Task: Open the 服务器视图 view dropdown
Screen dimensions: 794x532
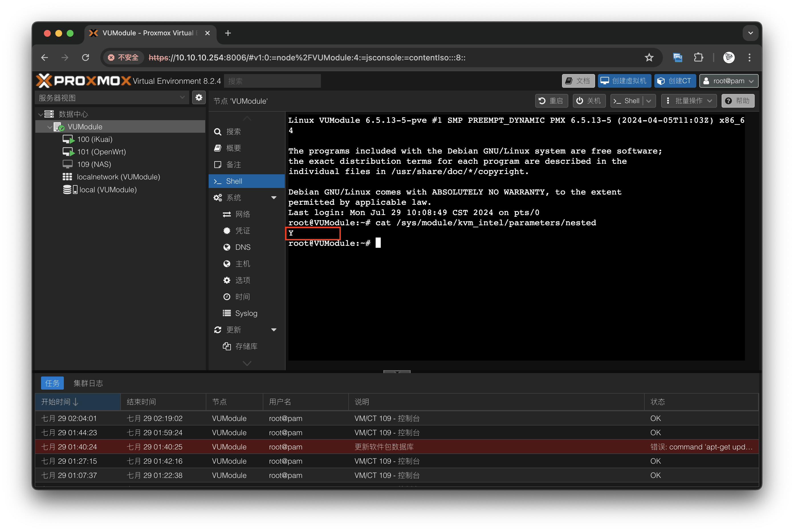Action: (x=112, y=98)
